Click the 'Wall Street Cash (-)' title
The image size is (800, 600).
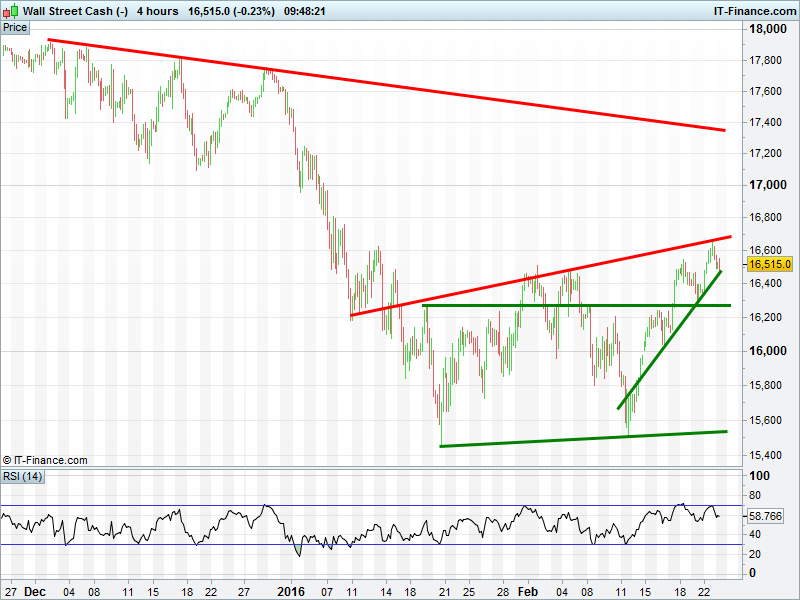(x=76, y=11)
